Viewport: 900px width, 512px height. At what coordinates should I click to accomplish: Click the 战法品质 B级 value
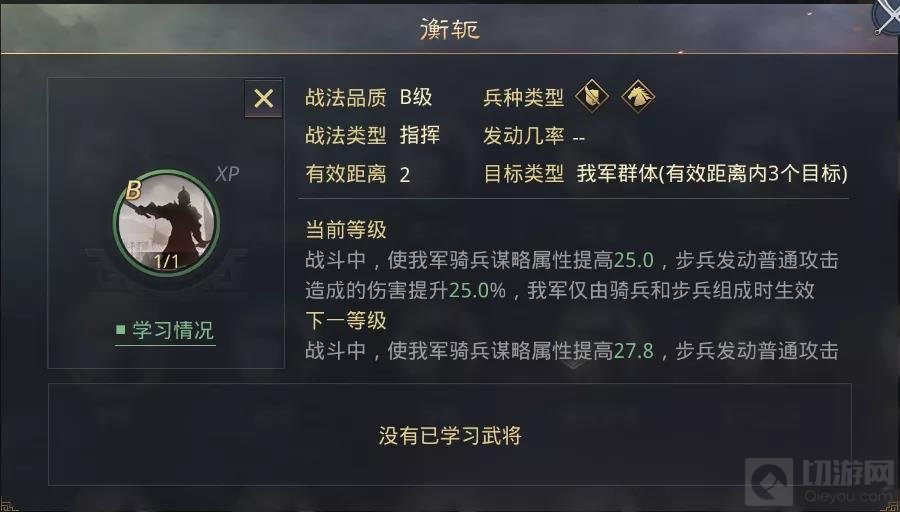pyautogui.click(x=416, y=97)
